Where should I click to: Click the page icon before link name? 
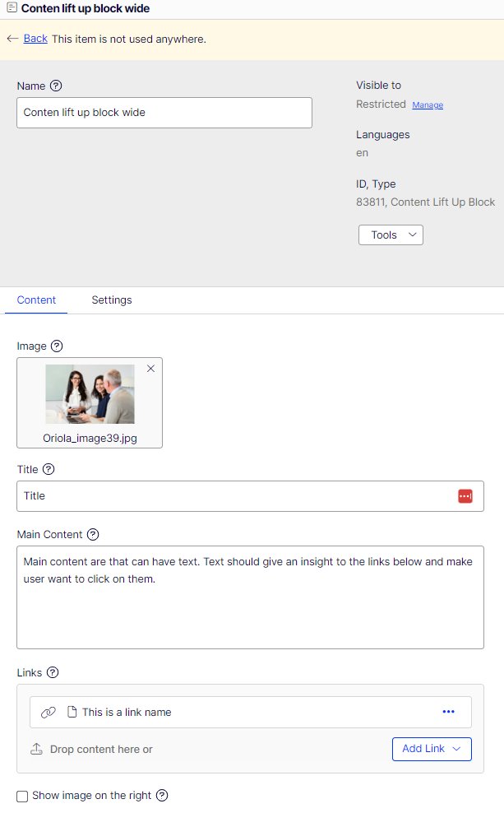(72, 712)
